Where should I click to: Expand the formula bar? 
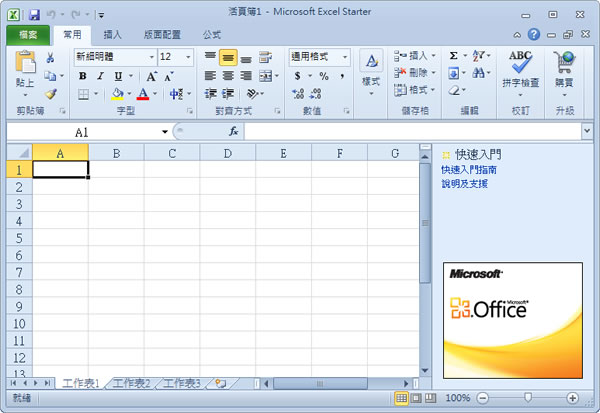[587, 131]
